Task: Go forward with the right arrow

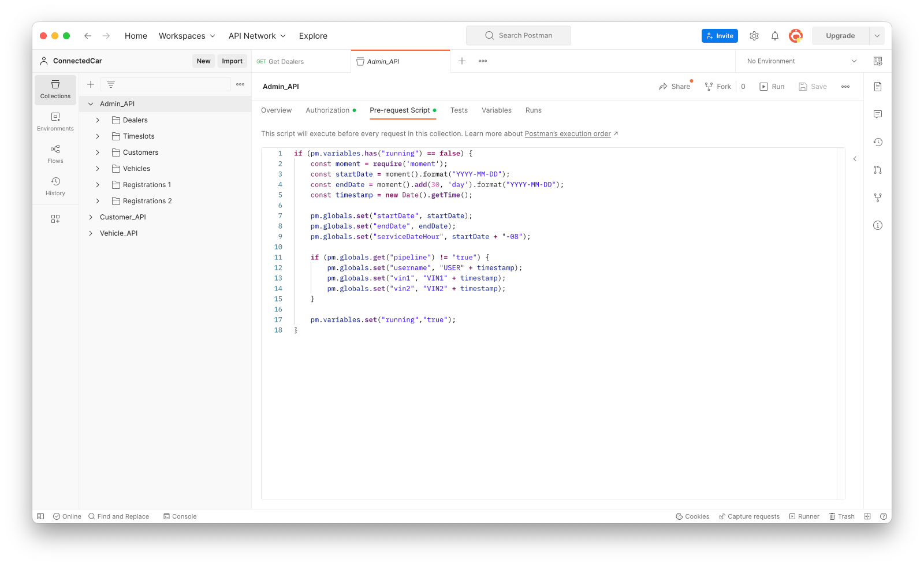Action: click(106, 36)
